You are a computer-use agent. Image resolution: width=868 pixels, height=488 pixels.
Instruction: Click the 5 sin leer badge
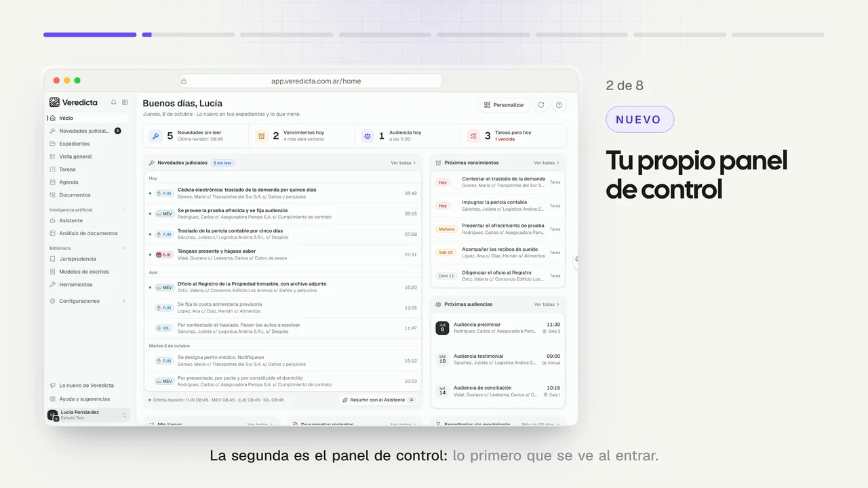point(223,163)
